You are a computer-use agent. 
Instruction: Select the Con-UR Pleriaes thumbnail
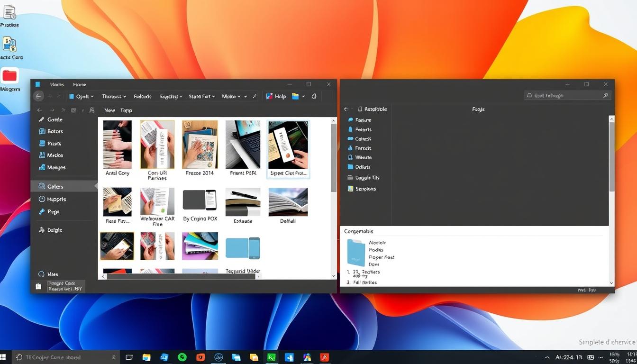click(x=157, y=145)
